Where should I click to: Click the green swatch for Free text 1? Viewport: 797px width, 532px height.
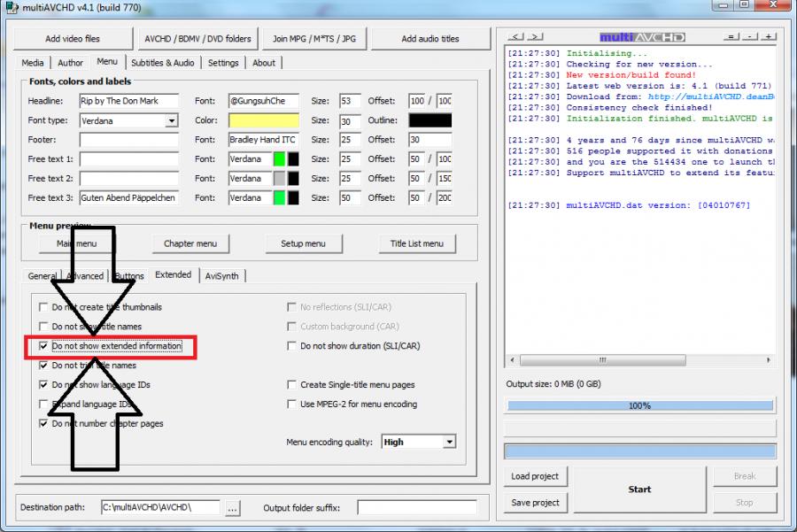coord(279,159)
